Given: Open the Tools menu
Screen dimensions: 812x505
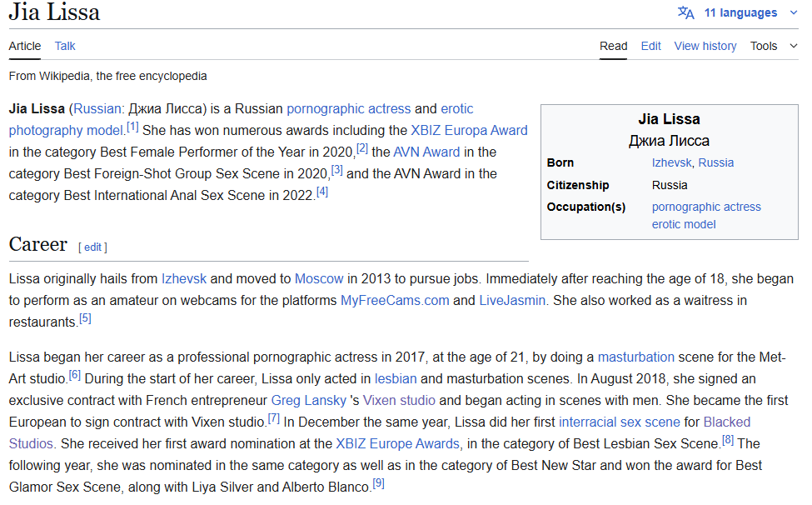Looking at the screenshot, I should pyautogui.click(x=764, y=46).
